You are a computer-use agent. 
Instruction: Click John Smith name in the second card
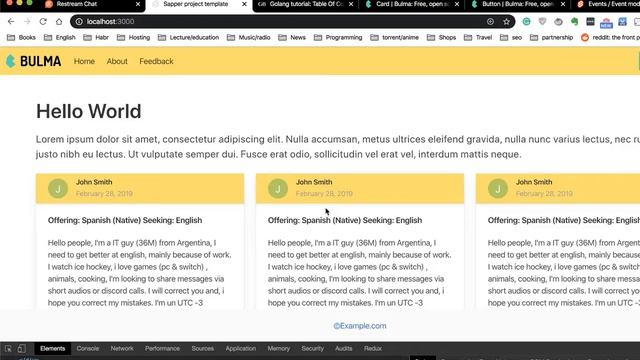pyautogui.click(x=314, y=182)
